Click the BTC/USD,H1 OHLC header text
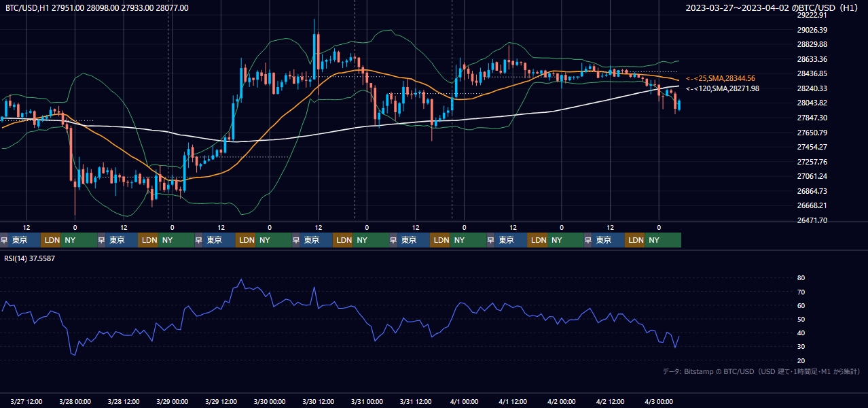868x408 pixels. [x=97, y=7]
